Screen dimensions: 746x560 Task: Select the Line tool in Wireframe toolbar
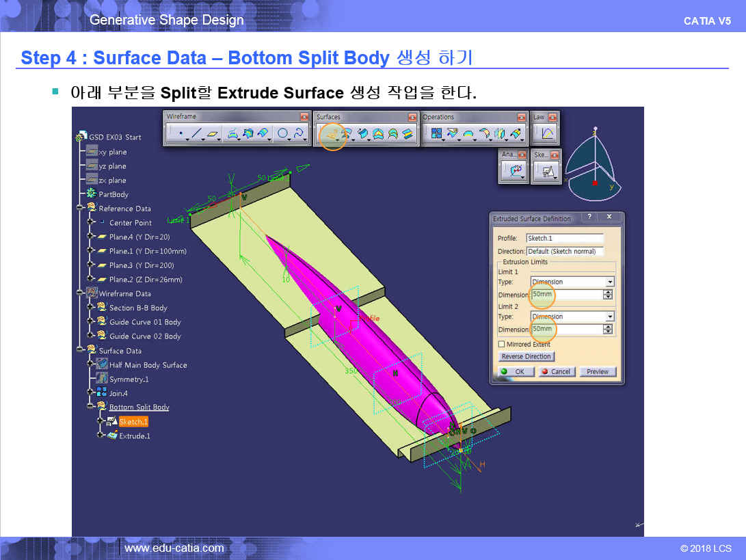tap(196, 135)
